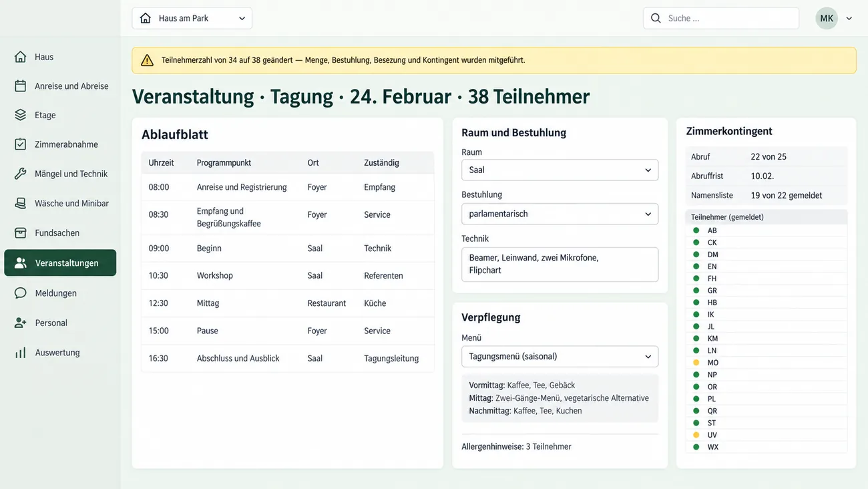Open the Etage section
868x489 pixels.
click(60, 115)
